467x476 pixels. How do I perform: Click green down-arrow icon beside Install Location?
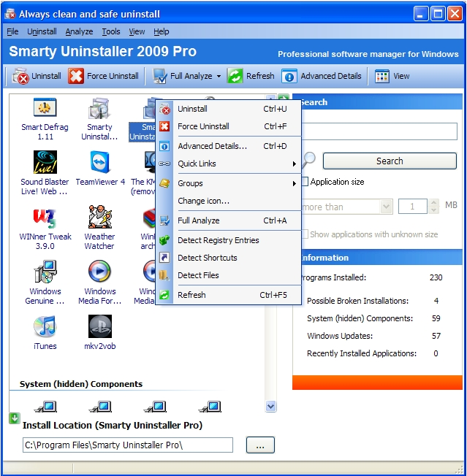click(x=15, y=418)
